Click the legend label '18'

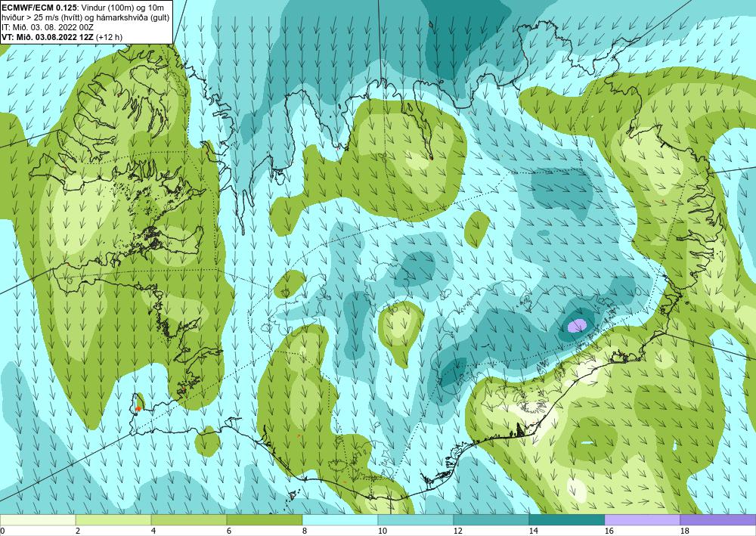point(683,531)
